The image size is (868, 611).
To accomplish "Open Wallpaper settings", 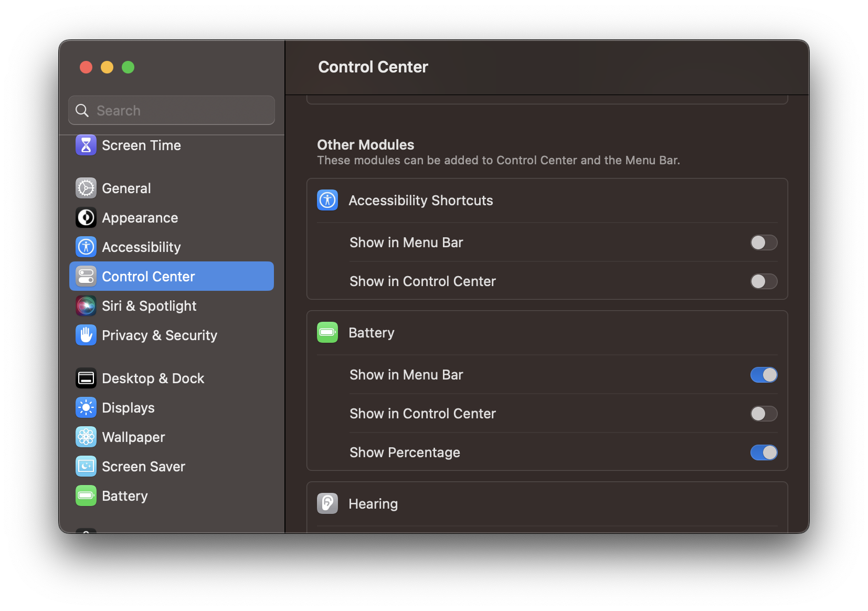I will tap(133, 437).
